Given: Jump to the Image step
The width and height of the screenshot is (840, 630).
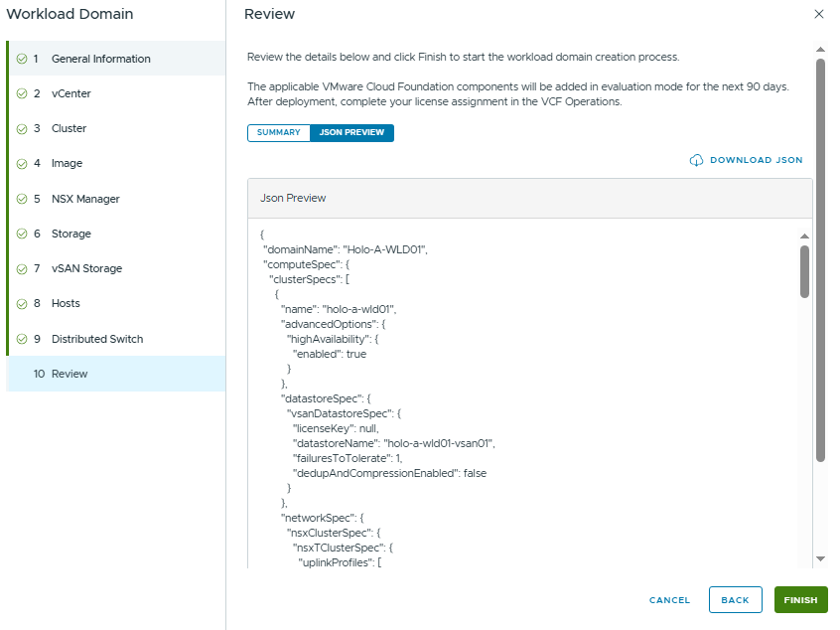Looking at the screenshot, I should 67,163.
